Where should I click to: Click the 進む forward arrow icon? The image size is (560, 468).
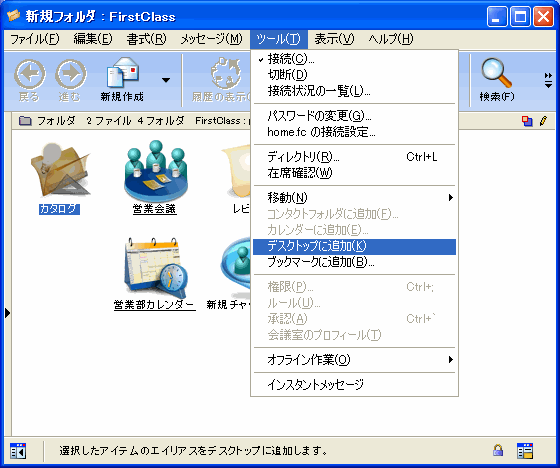click(x=71, y=74)
